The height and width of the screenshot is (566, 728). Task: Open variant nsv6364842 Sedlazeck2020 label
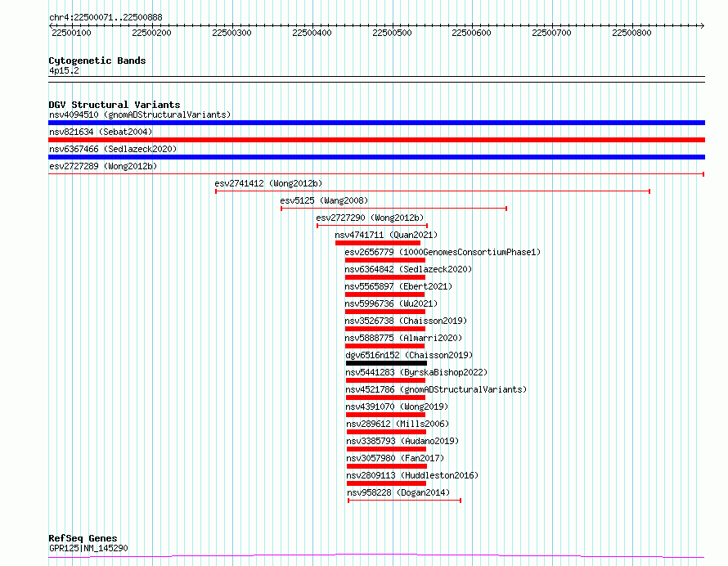click(x=408, y=269)
